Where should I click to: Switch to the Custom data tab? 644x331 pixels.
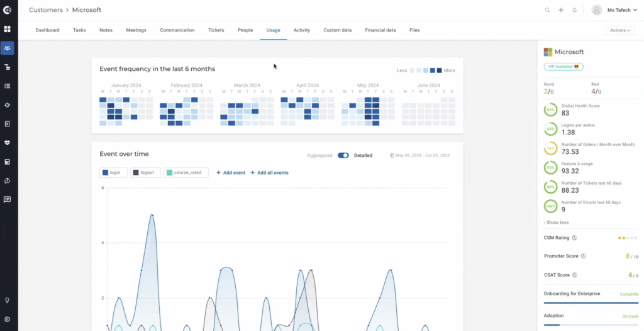click(338, 30)
